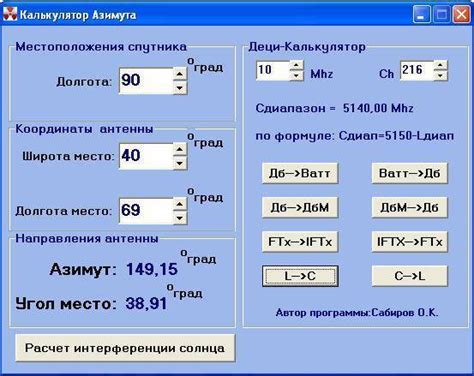Decrease Ch value with down arrow
This screenshot has height=376, width=474.
[x=441, y=76]
